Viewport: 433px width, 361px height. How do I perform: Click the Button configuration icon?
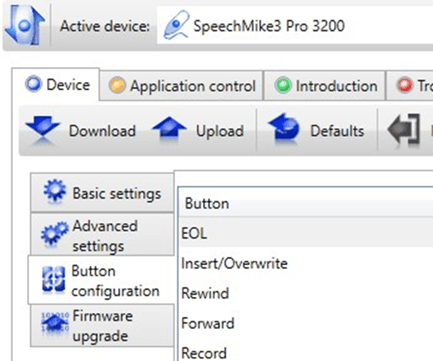tap(54, 280)
